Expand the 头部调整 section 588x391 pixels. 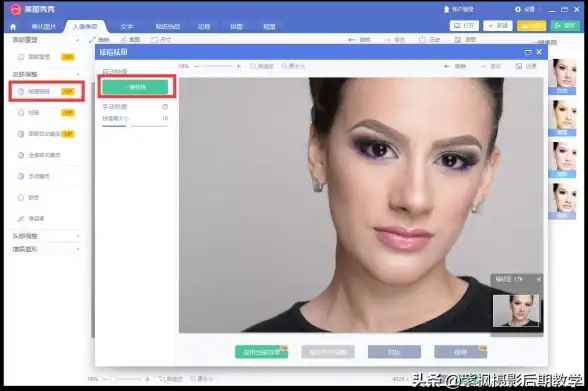point(78,236)
